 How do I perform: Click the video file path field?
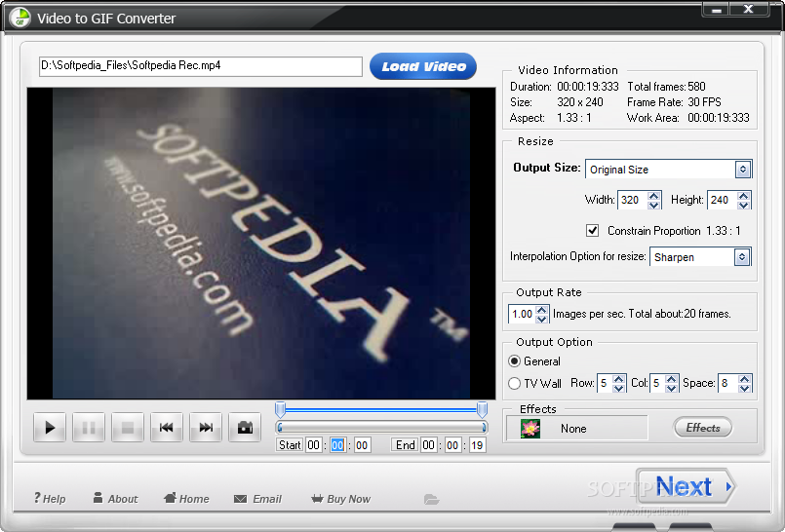tap(201, 66)
